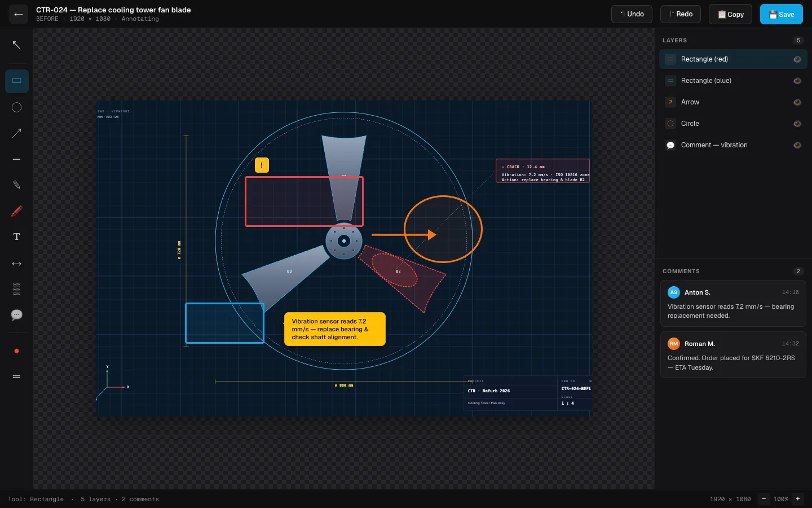This screenshot has height=508, width=812.
Task: Select the Arrow layer row
Action: [x=733, y=102]
